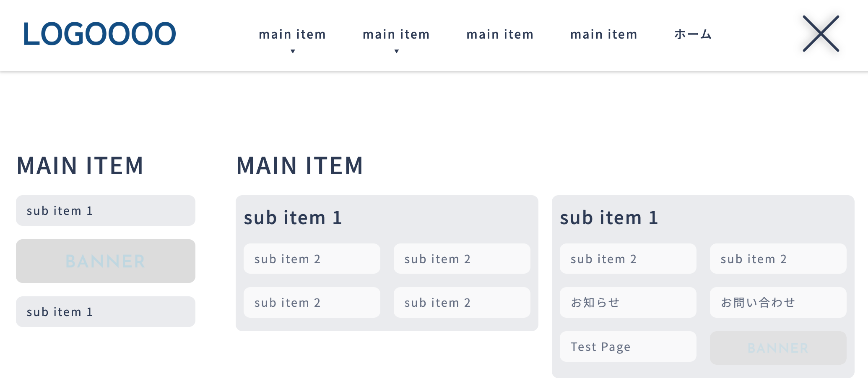The height and width of the screenshot is (387, 868).
Task: Open the Test Page link
Action: pyautogui.click(x=628, y=347)
